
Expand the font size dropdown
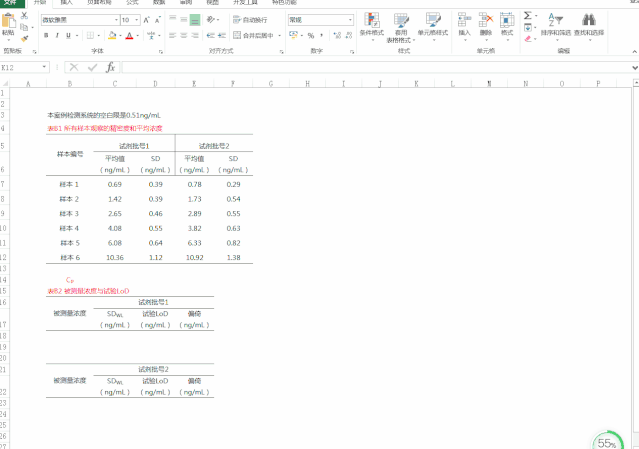137,20
